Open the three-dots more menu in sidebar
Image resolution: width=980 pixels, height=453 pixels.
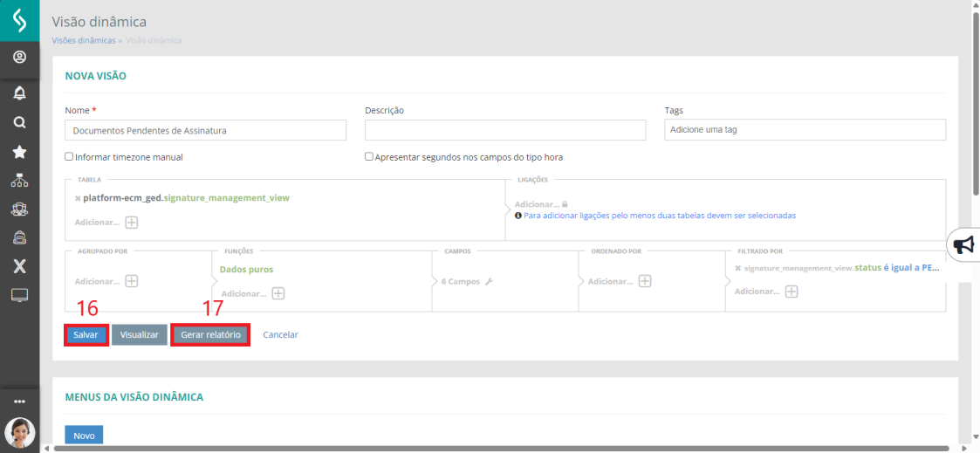point(19,402)
